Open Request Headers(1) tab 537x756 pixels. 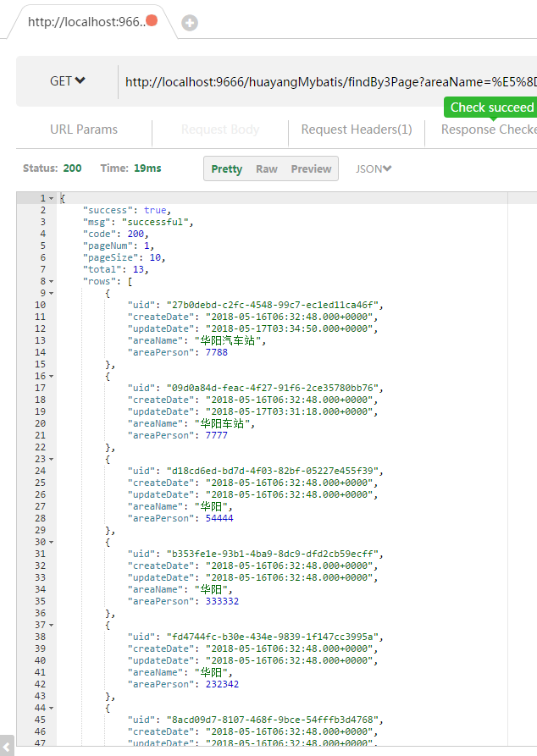pyautogui.click(x=357, y=130)
